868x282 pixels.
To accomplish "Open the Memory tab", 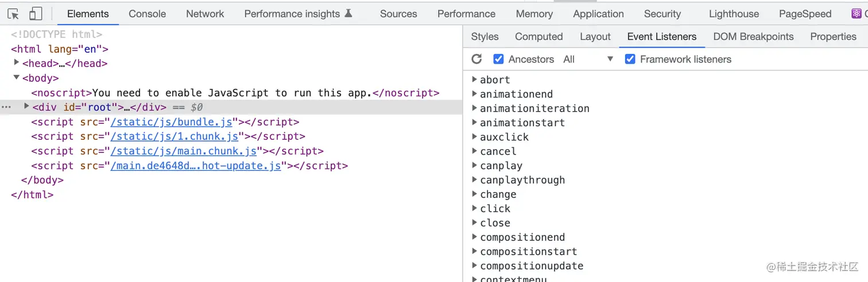I will [534, 14].
